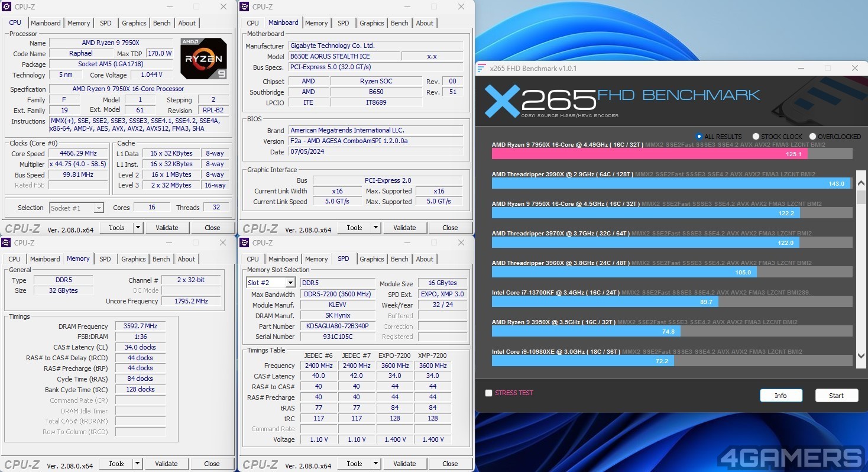Click the Max TDP 170.0 W value
Image resolution: width=868 pixels, height=472 pixels.
pos(160,53)
